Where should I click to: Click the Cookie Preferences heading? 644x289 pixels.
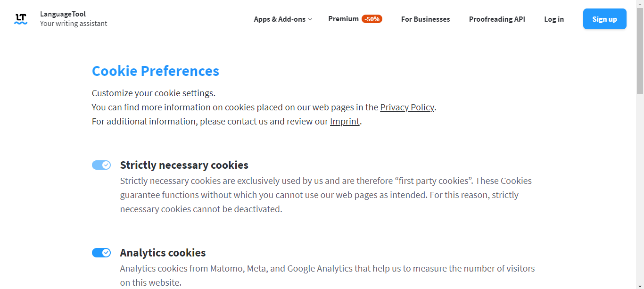(x=156, y=71)
